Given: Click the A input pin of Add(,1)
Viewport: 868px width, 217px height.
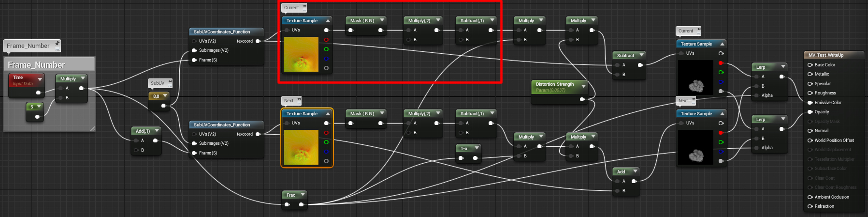Looking at the screenshot, I should tap(136, 140).
